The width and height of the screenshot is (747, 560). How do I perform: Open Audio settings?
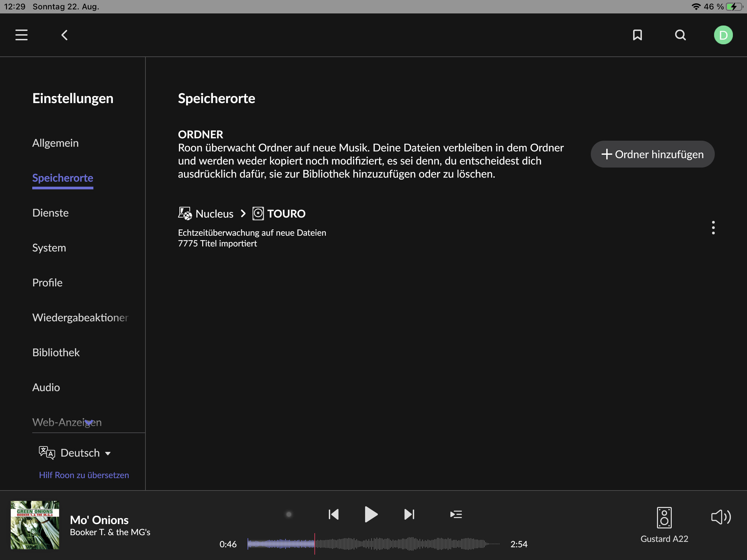pos(46,387)
